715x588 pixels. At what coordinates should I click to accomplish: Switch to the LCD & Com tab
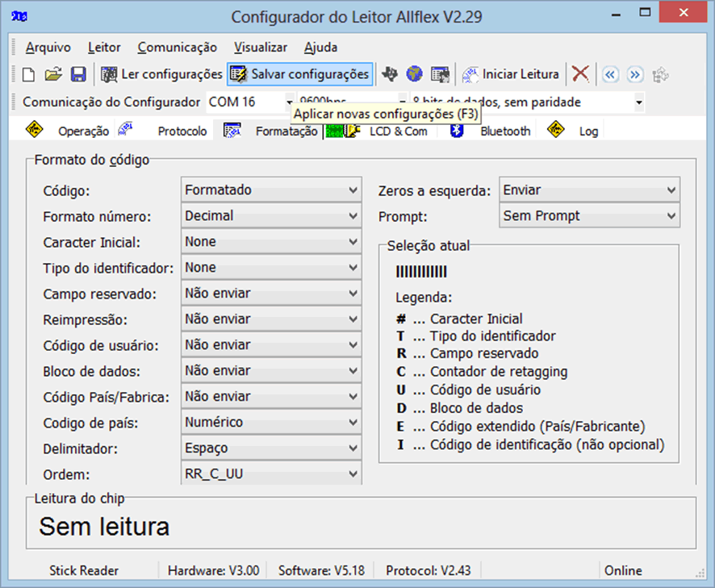pos(378,131)
